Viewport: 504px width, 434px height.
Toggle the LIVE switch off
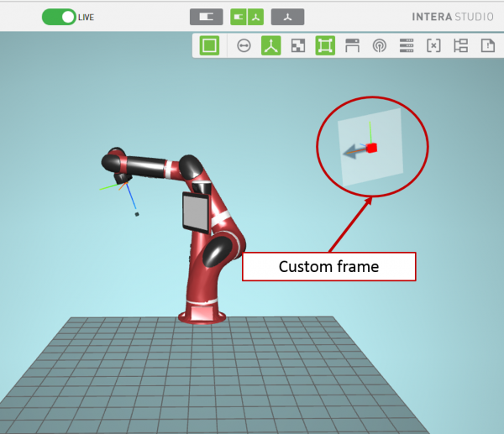(x=59, y=17)
